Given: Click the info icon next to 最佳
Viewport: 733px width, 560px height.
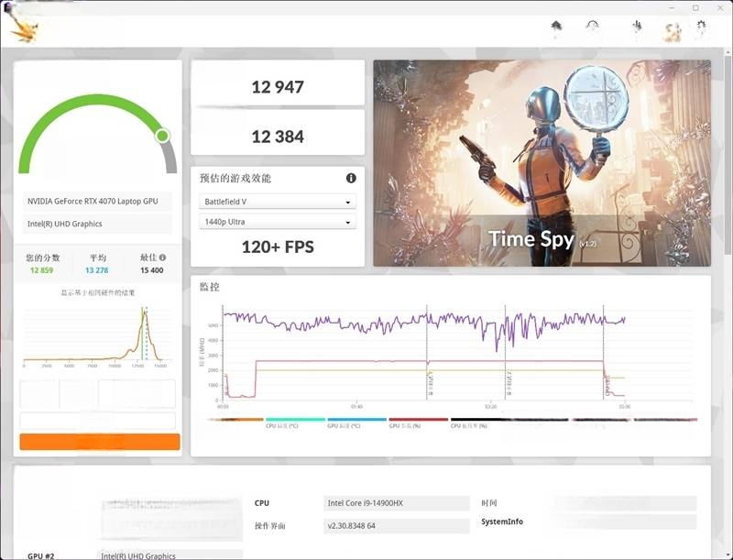Looking at the screenshot, I should (162, 258).
